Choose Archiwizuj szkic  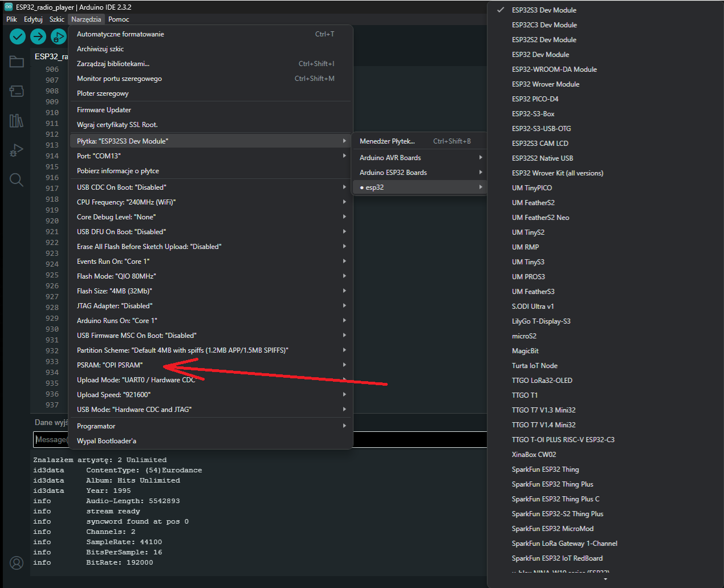[x=210, y=49]
